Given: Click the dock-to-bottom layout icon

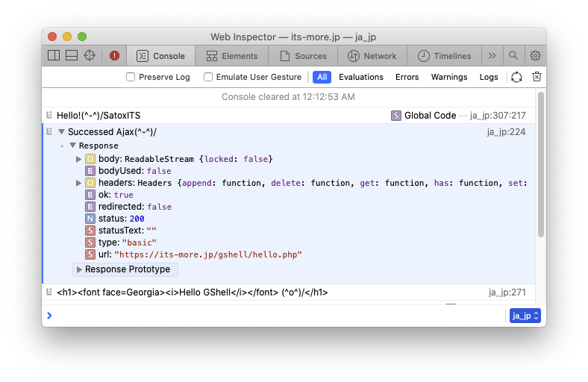Looking at the screenshot, I should click(x=72, y=55).
